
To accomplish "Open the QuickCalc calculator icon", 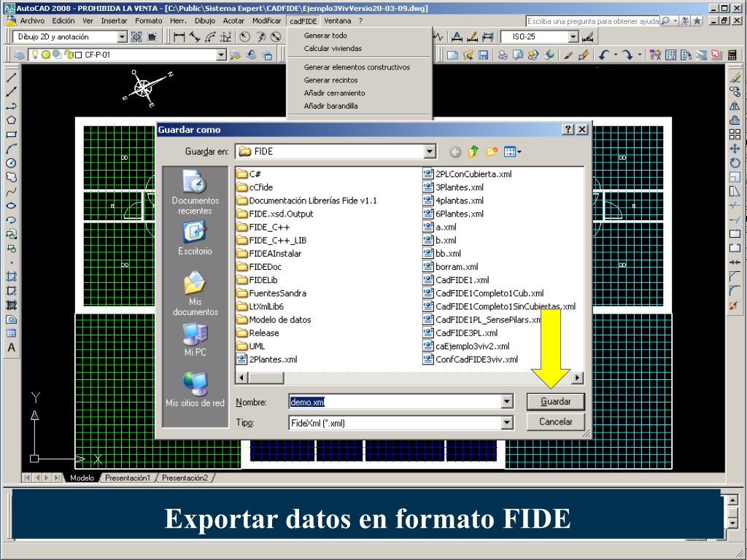I will coord(732,55).
